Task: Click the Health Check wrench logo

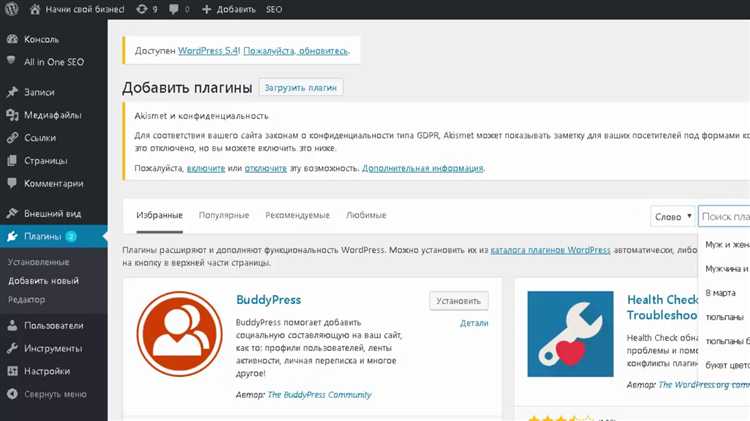Action: pos(570,334)
